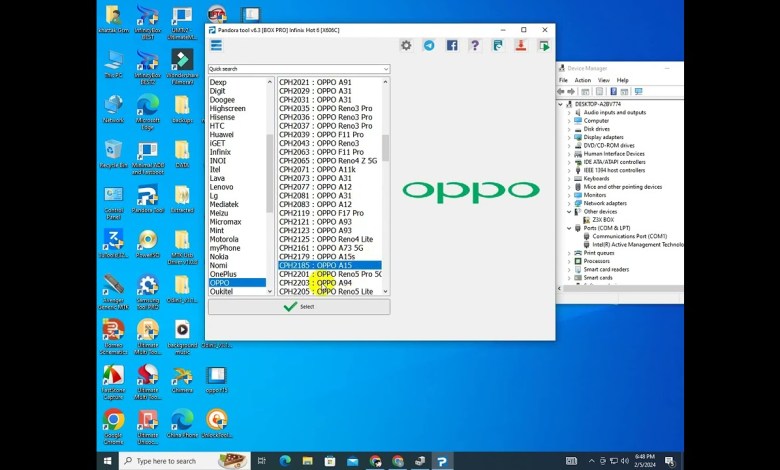Select model CPH2119 : OPPO F17 Pro
This screenshot has height=470, width=780.
321,213
